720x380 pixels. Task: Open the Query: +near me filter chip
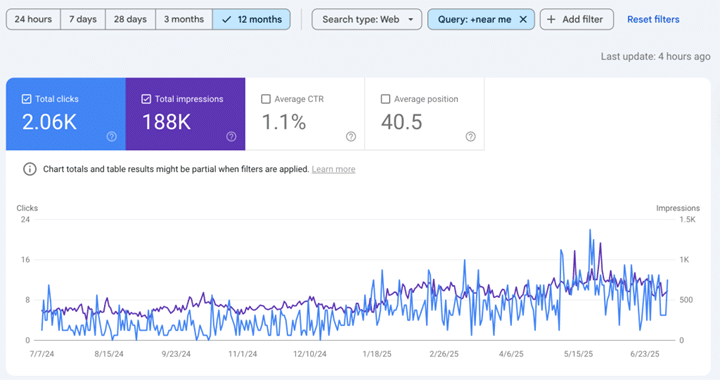pyautogui.click(x=474, y=19)
